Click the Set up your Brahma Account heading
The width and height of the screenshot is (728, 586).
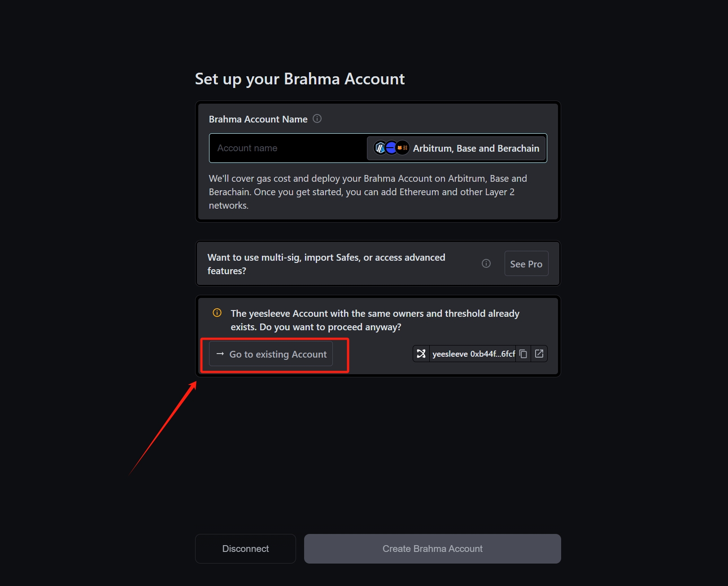point(300,79)
